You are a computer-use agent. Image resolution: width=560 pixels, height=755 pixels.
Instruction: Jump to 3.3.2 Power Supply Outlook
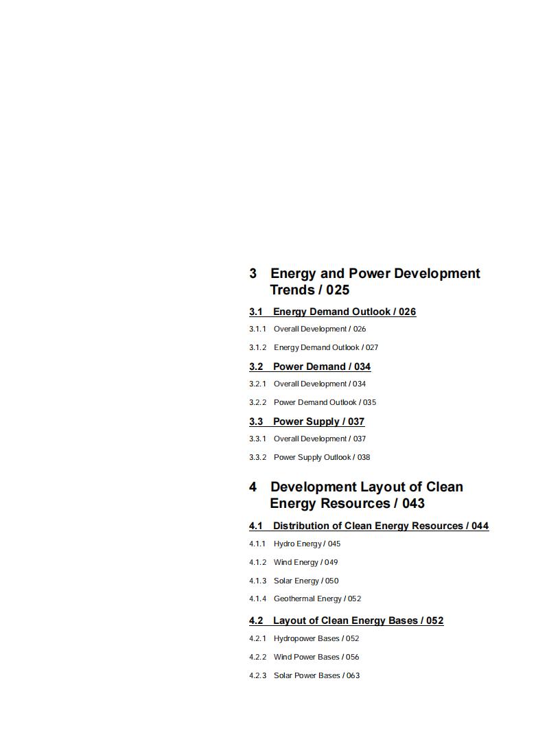[310, 457]
